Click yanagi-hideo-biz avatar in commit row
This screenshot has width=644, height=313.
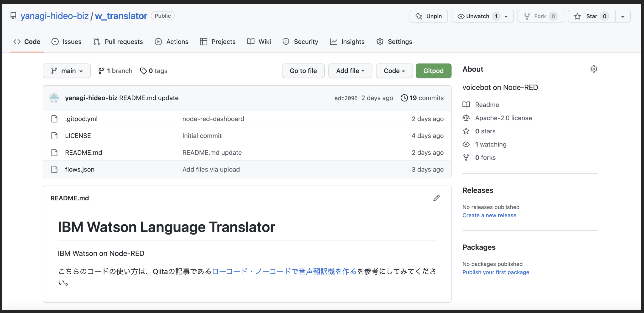click(54, 98)
